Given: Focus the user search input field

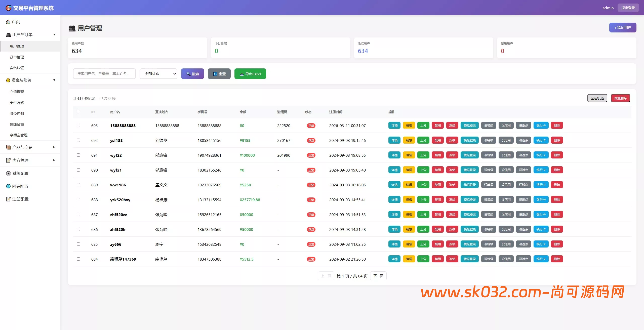Looking at the screenshot, I should [x=104, y=74].
